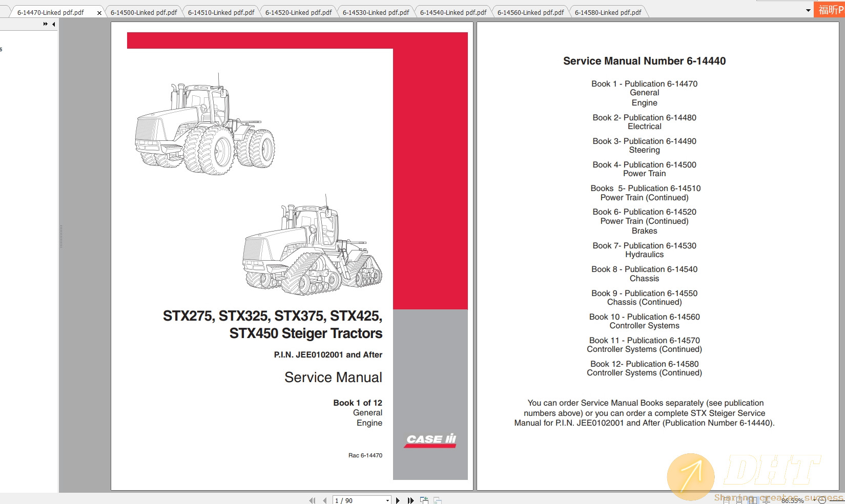Collapse the navigation pane with left arrow
Viewport: 845px width, 504px height.
(54, 24)
